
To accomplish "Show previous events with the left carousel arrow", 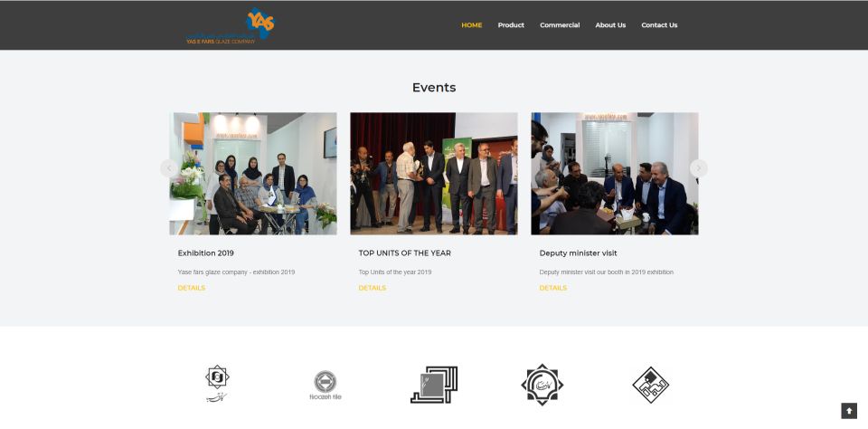I will (x=169, y=168).
